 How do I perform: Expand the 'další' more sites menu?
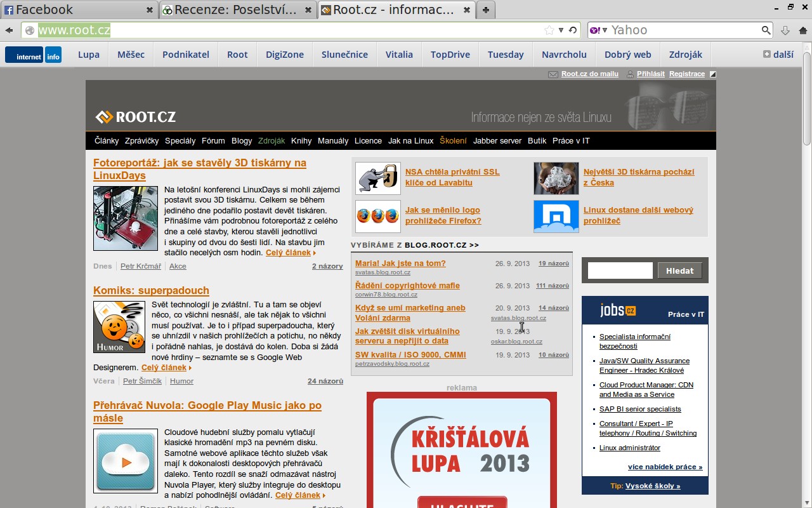pos(778,55)
